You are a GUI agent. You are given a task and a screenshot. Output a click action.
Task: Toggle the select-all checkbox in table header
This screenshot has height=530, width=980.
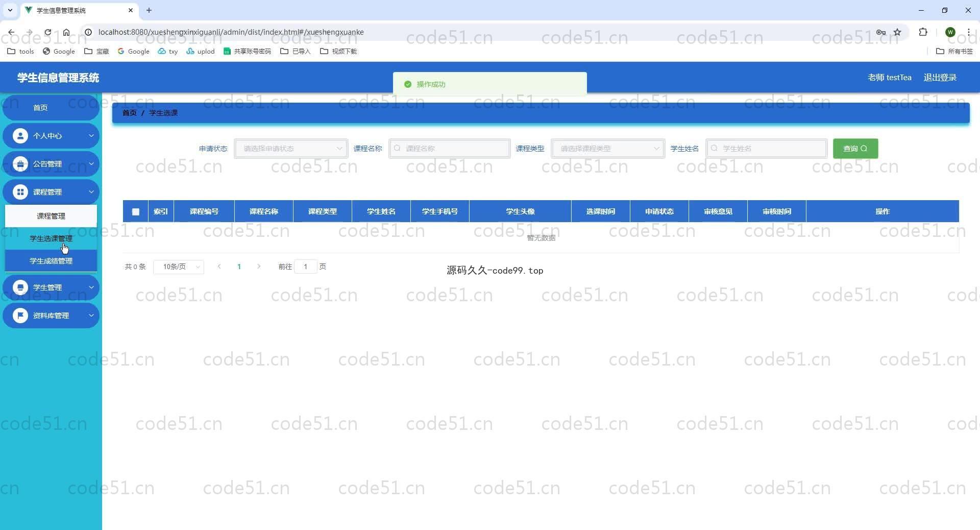[x=136, y=211]
